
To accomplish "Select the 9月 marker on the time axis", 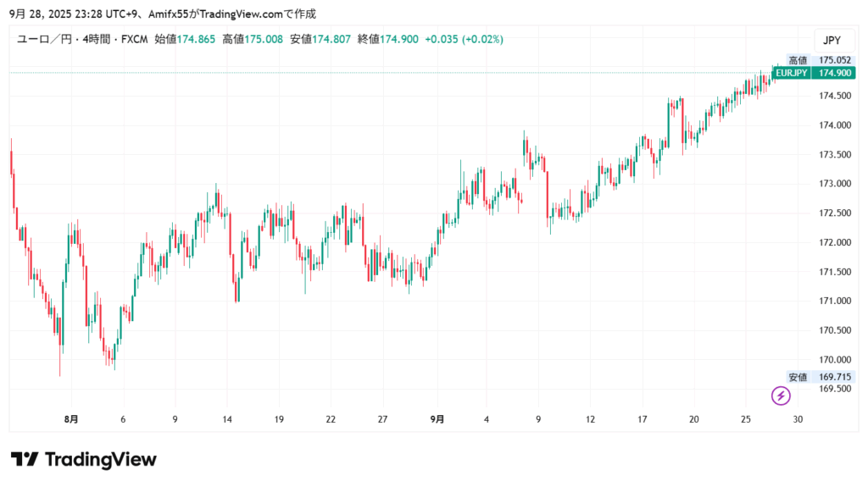I will 436,418.
